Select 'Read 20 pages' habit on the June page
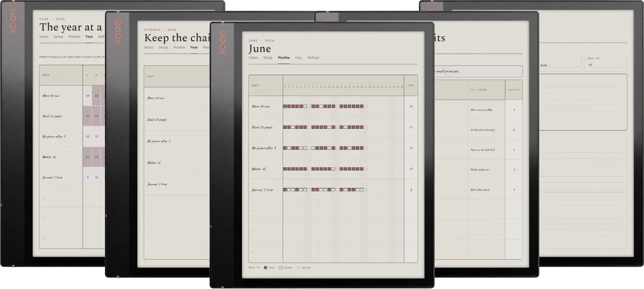This screenshot has height=289, width=644. (x=262, y=127)
